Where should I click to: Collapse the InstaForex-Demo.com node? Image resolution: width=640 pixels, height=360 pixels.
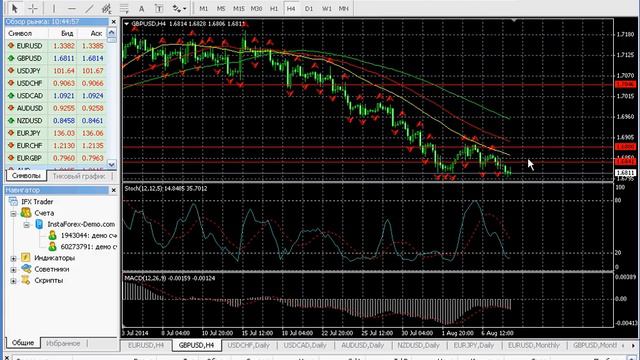pyautogui.click(x=26, y=225)
